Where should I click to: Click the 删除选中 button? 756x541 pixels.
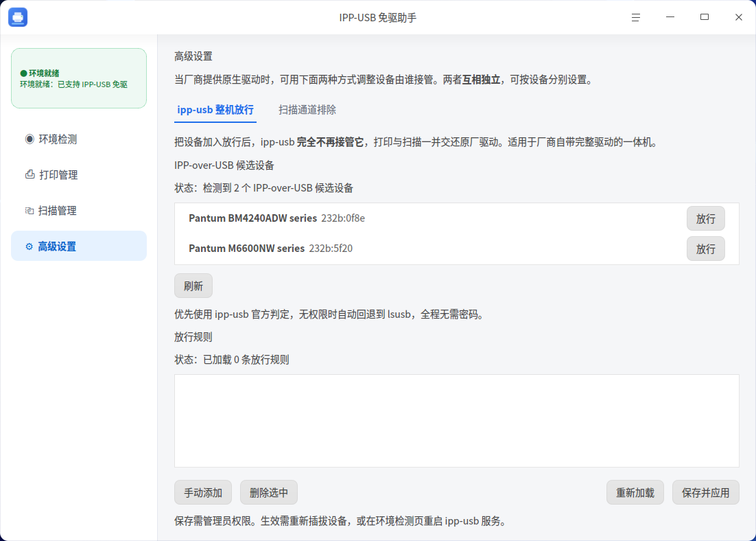click(x=268, y=492)
